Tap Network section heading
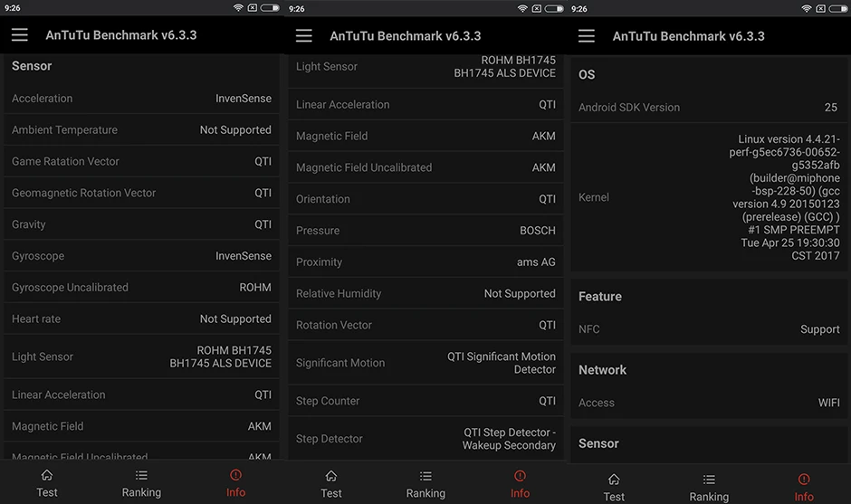The height and width of the screenshot is (504, 851). point(602,369)
